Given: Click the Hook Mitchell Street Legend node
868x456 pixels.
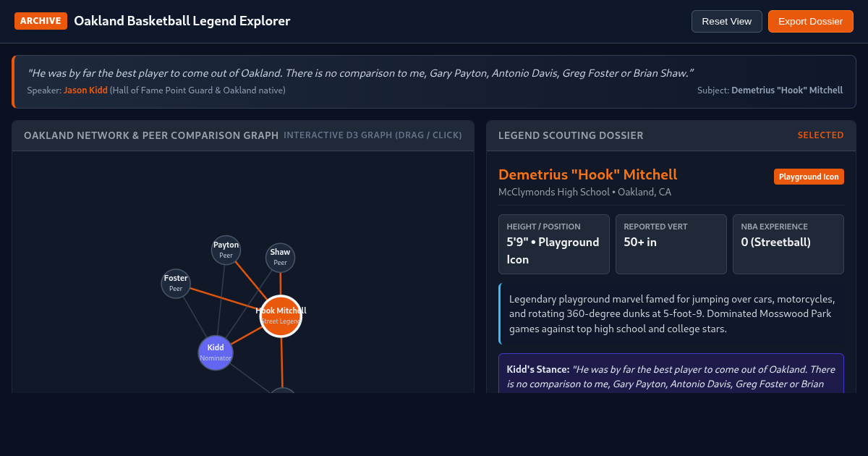Looking at the screenshot, I should (x=281, y=316).
